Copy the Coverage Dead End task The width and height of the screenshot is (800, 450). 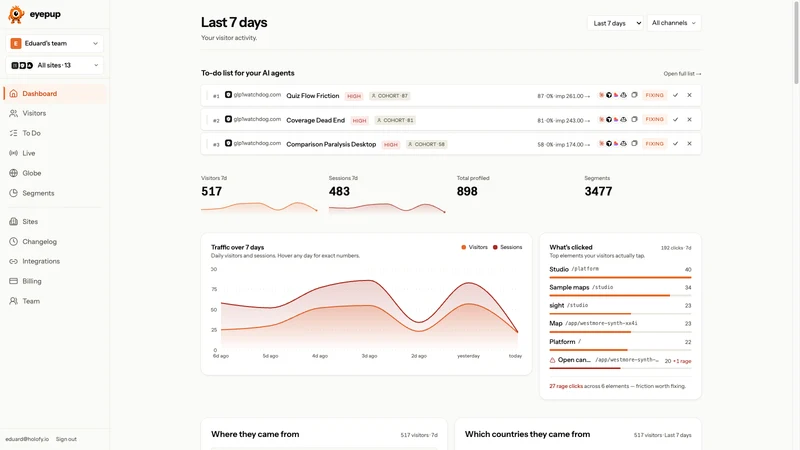pos(634,119)
